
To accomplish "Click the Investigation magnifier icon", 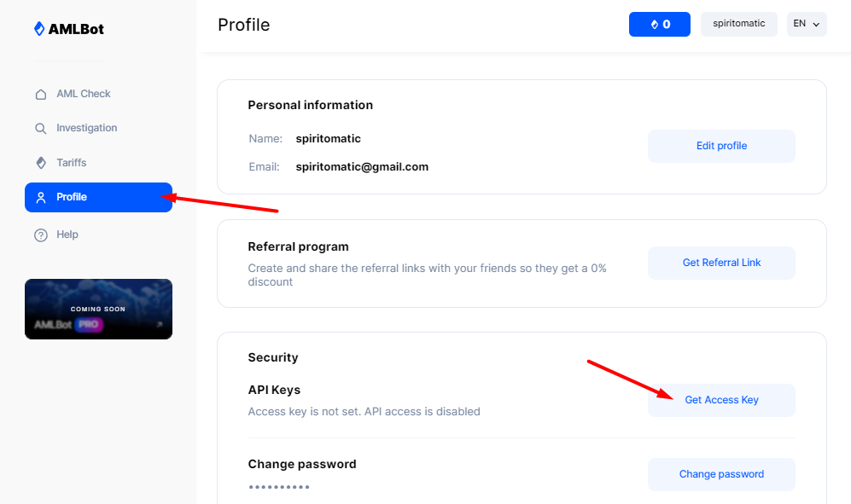I will point(40,129).
